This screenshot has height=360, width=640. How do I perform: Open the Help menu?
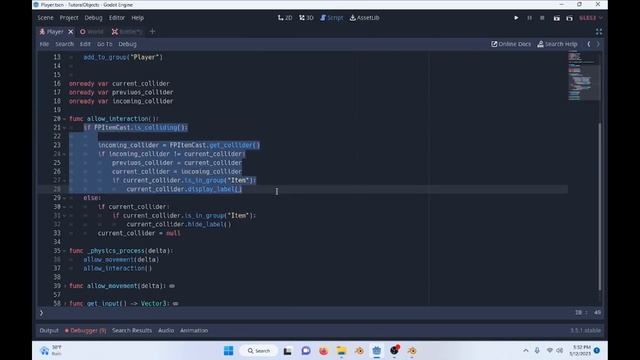click(138, 18)
